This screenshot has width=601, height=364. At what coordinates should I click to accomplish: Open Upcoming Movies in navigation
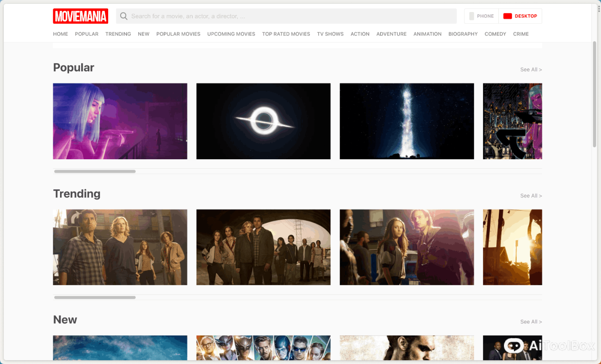point(231,34)
